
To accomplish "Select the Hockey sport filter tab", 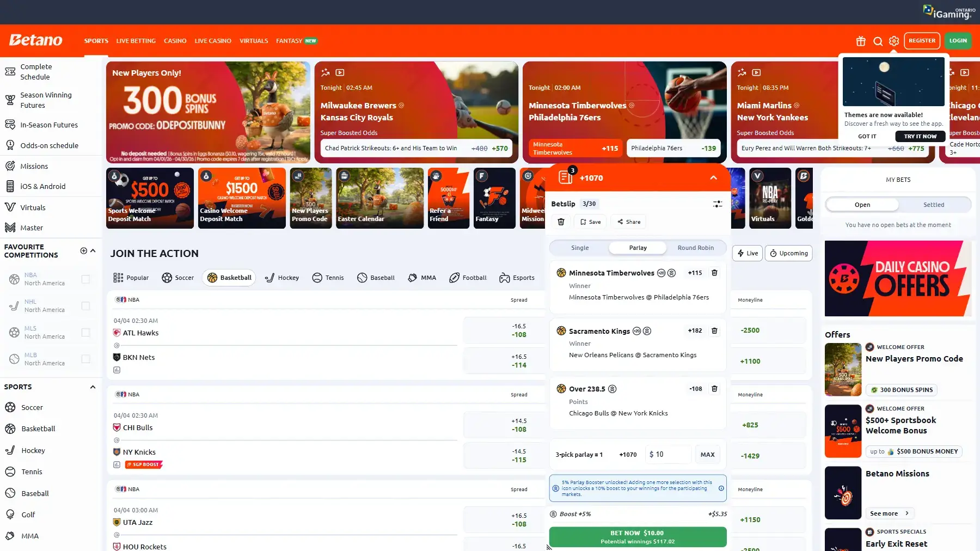I will tap(282, 278).
